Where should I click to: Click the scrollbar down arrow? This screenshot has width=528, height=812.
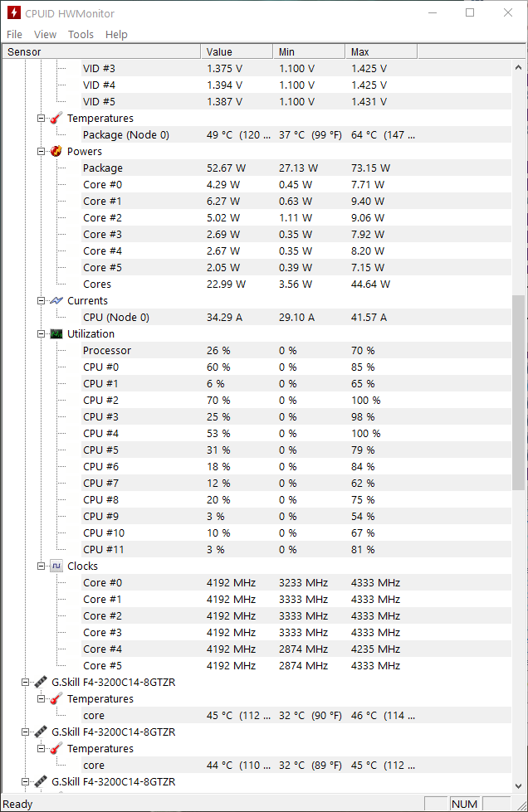tap(519, 785)
